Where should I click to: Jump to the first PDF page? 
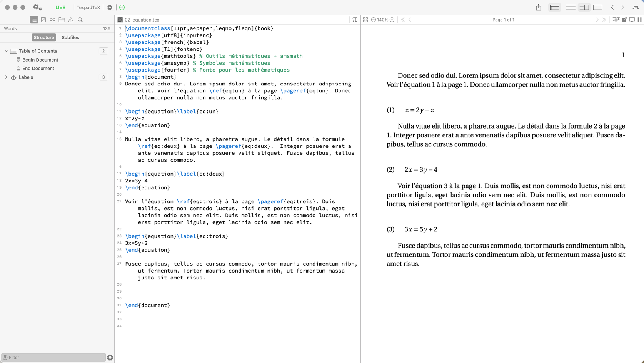[403, 20]
